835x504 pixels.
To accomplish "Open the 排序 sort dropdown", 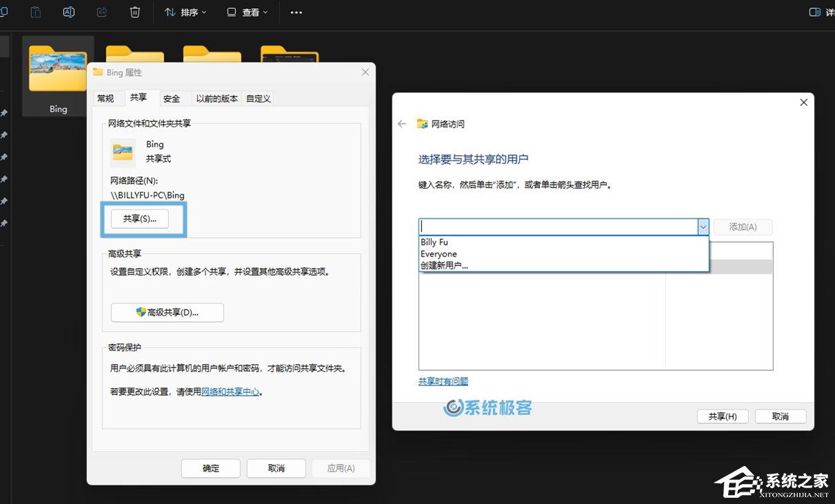I will click(185, 12).
